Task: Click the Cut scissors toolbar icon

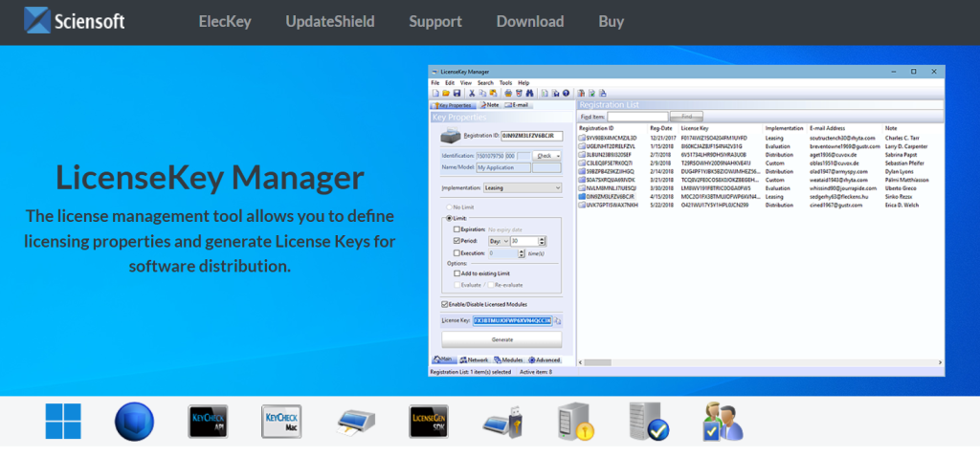Action: coord(473,93)
